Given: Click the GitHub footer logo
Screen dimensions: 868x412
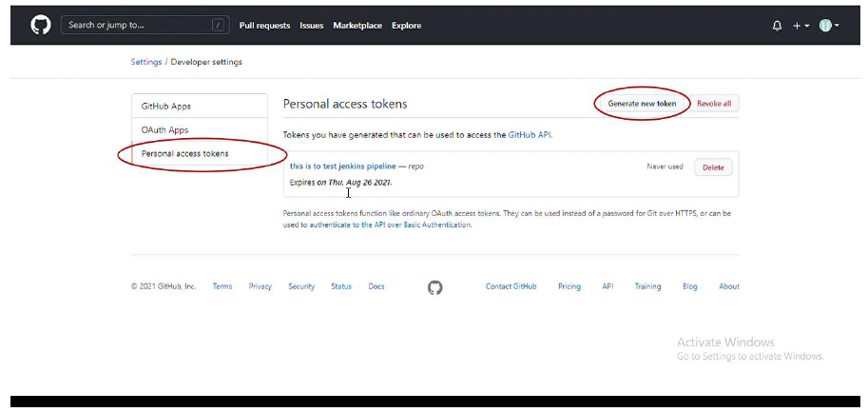Looking at the screenshot, I should [x=435, y=286].
